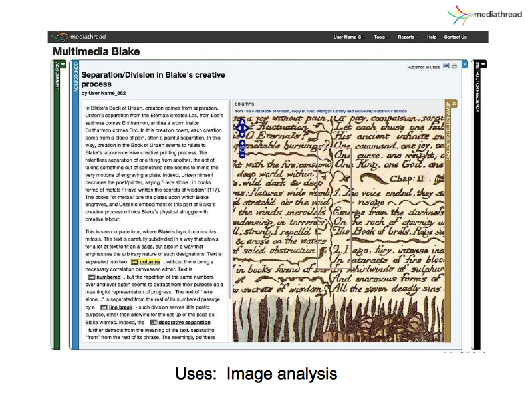Click the print icon in composition header
532x399 pixels.
(x=454, y=67)
